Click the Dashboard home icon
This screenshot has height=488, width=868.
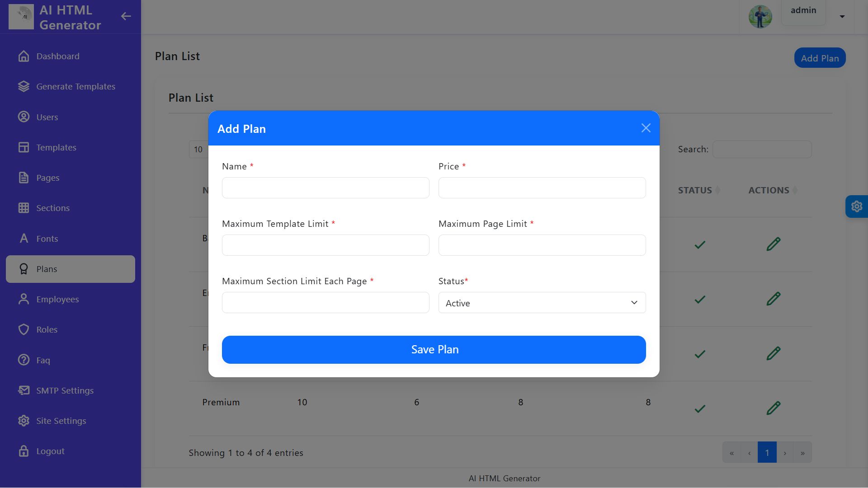click(24, 56)
